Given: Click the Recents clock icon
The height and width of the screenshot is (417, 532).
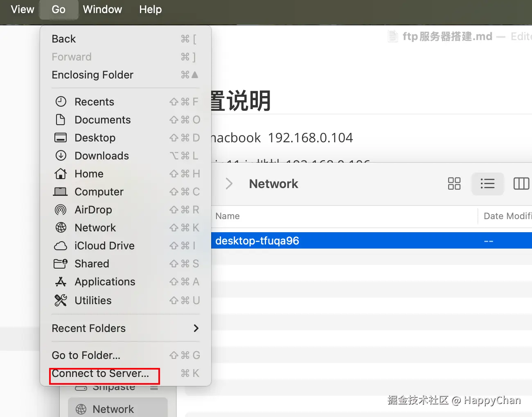Looking at the screenshot, I should pos(61,101).
